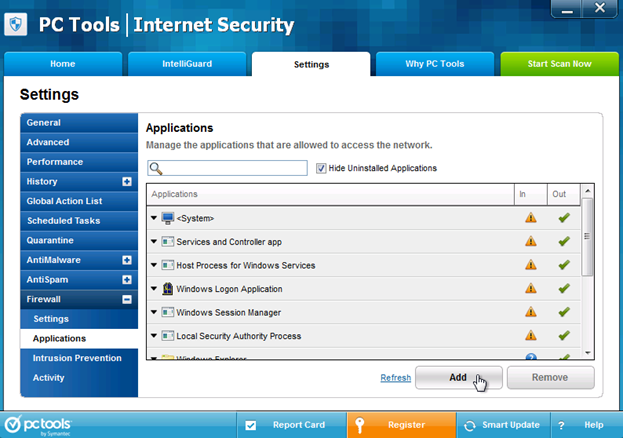Select Applications under Firewall

pos(79,339)
